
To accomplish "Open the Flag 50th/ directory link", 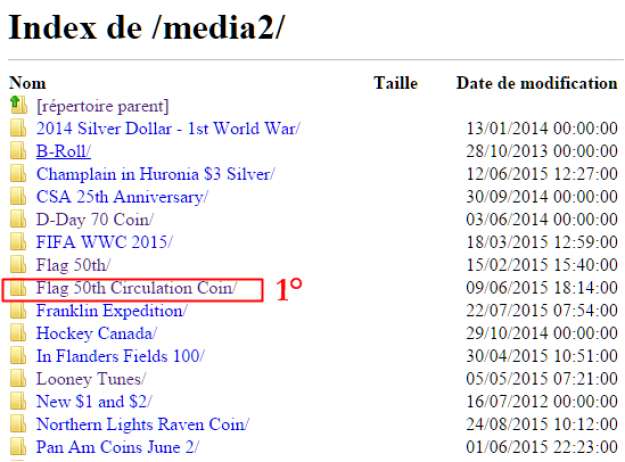I will coord(73,265).
